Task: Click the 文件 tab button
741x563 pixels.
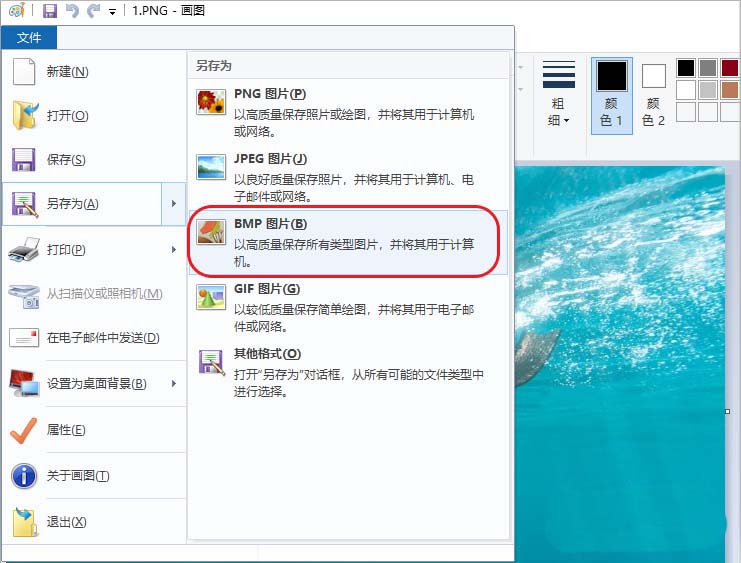Action: point(29,38)
